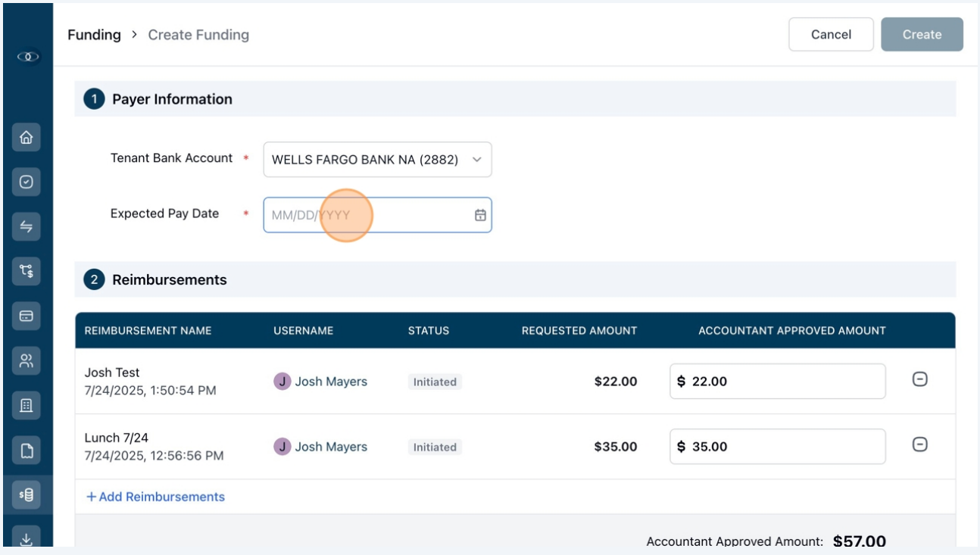Open the building icon in sidebar
980x555 pixels.
coord(27,405)
